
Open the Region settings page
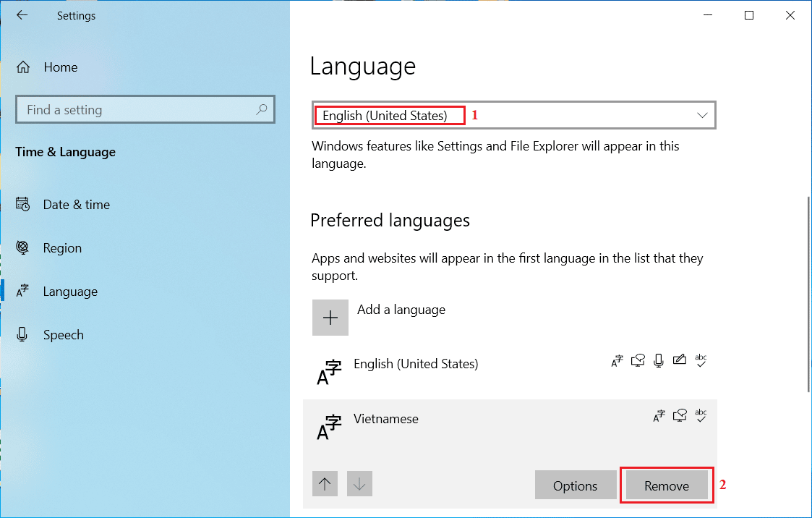coord(62,248)
